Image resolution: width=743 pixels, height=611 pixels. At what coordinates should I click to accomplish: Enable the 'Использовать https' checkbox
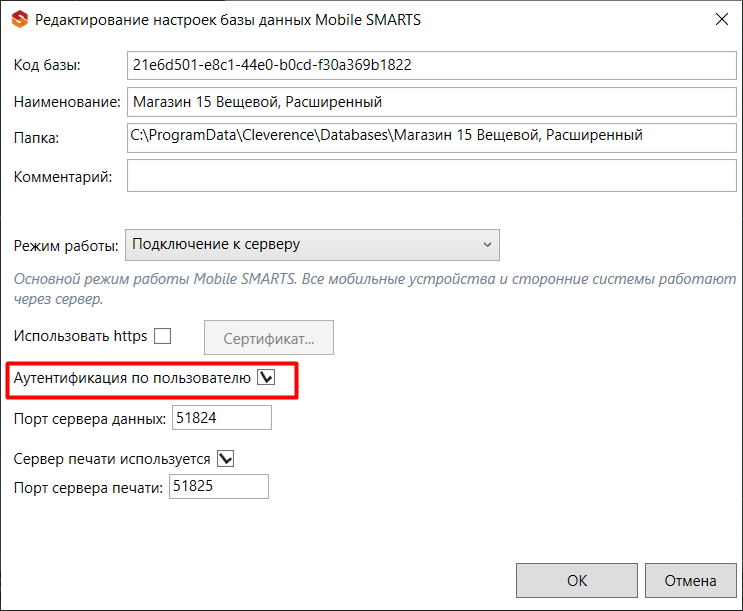[x=163, y=336]
